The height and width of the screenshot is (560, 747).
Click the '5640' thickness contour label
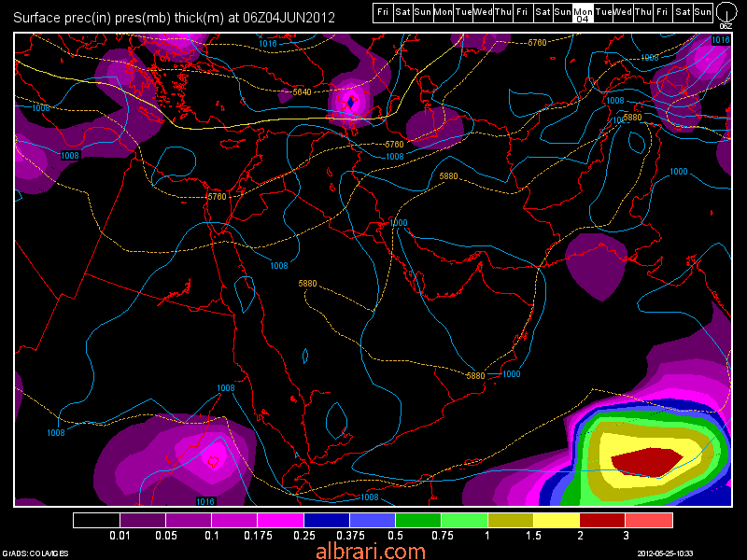(x=302, y=91)
